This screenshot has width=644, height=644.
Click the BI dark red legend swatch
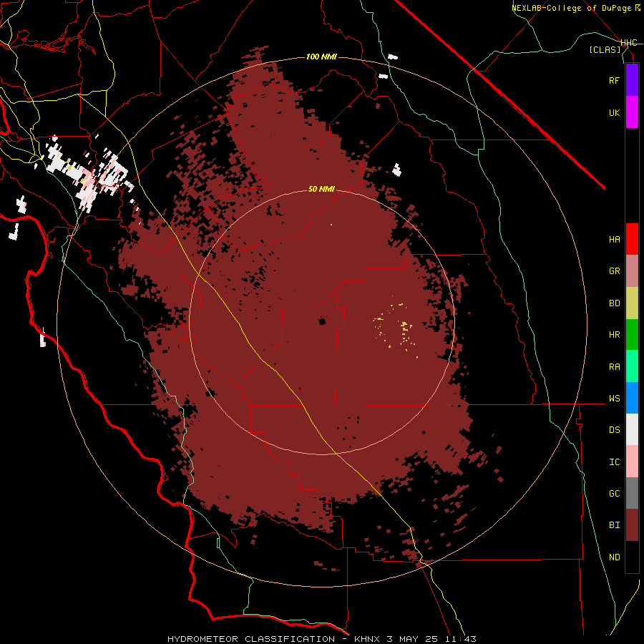click(x=632, y=525)
